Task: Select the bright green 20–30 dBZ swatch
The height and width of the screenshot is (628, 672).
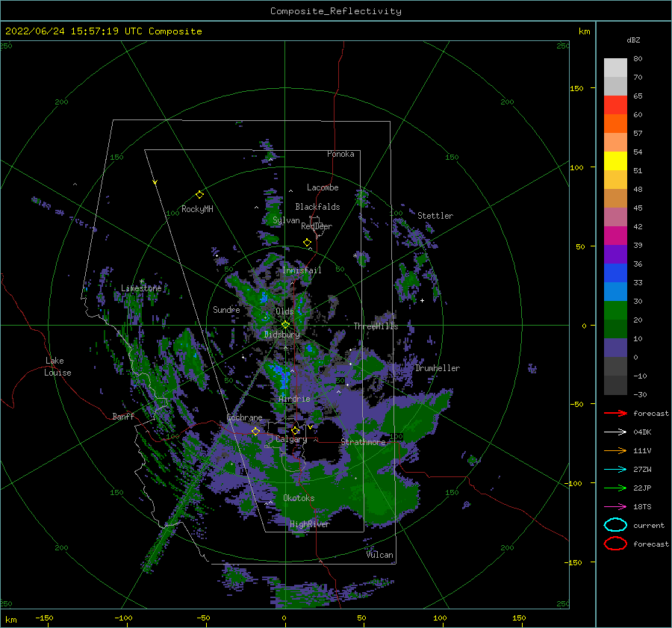Action: click(x=615, y=310)
